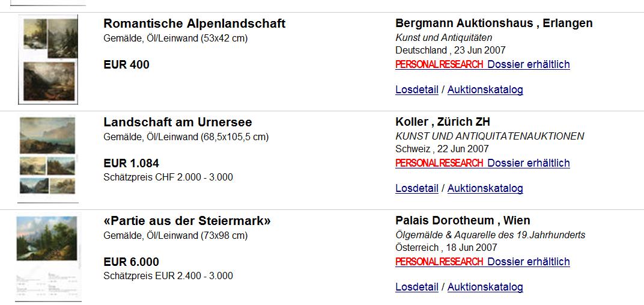This screenshot has height=305, width=644.
Task: Open Losdetail link for Palais Dorotheum lot
Action: 417,287
